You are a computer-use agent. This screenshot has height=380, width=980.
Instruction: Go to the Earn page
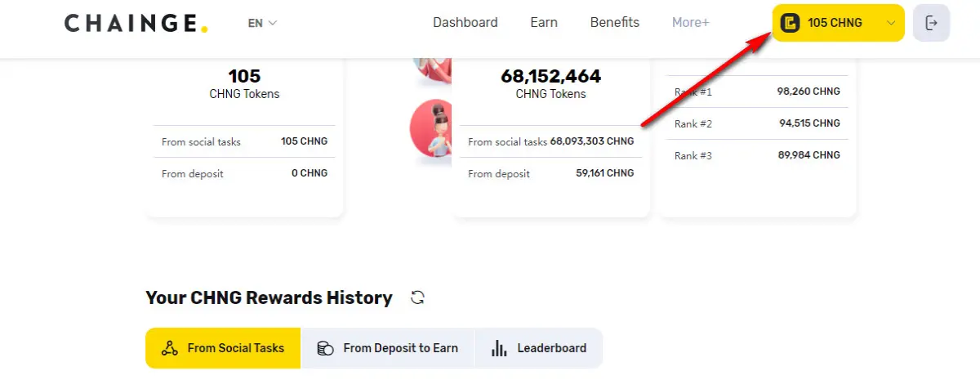tap(544, 23)
